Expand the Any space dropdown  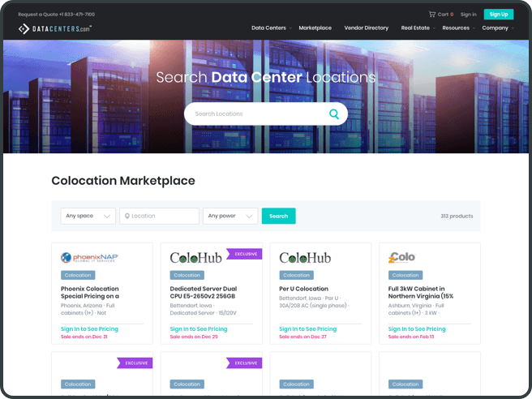88,216
